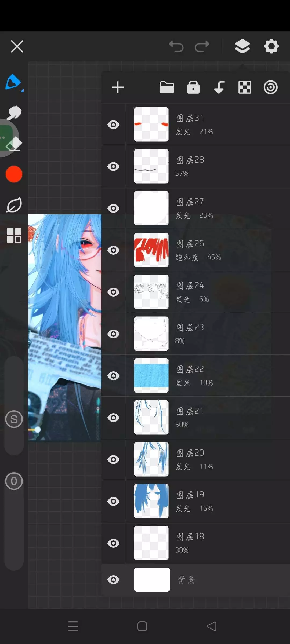This screenshot has height=644, width=290.
Task: Open the red color swatch picker
Action: (14, 174)
